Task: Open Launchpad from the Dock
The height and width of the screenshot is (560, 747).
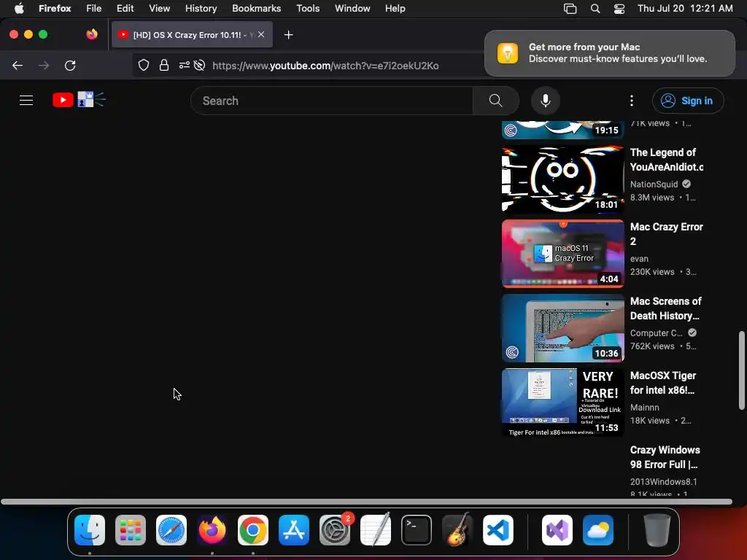Action: pyautogui.click(x=131, y=530)
